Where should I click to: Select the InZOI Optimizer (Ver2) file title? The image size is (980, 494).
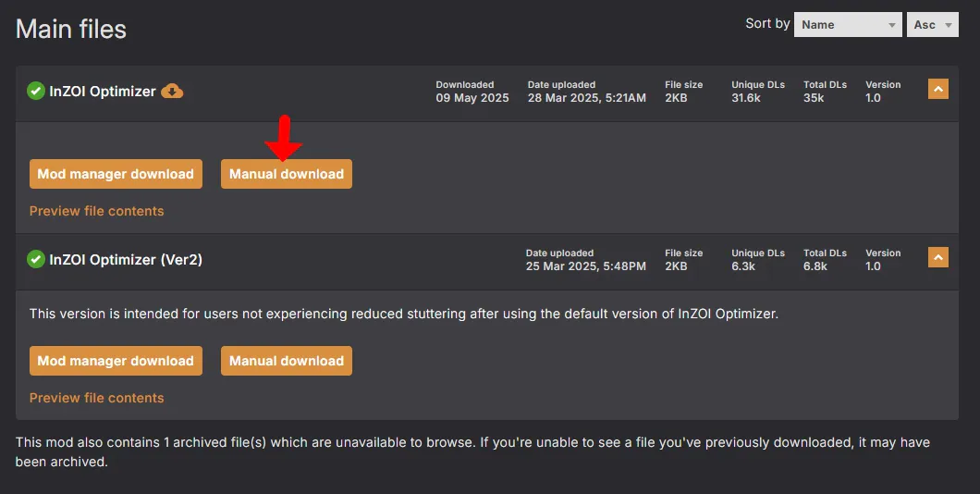pos(126,260)
